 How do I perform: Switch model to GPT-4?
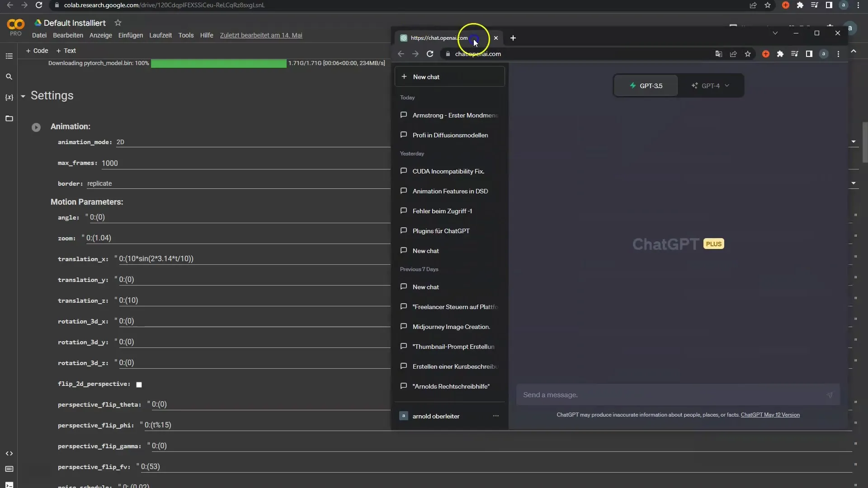(x=710, y=85)
